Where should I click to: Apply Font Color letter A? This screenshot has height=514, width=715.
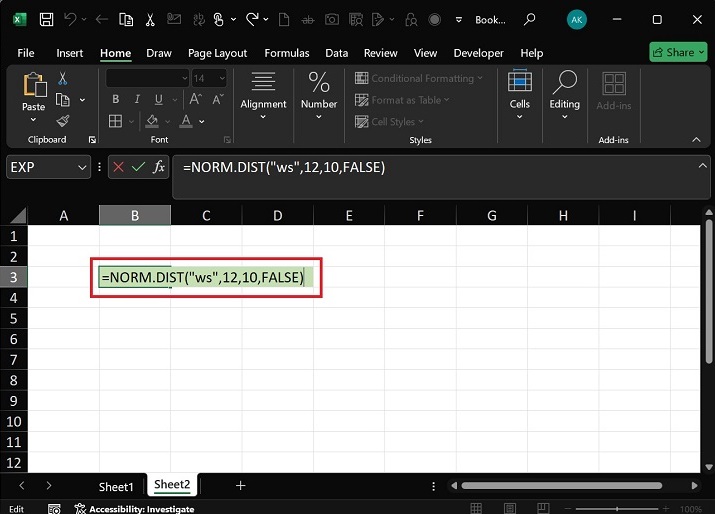pos(186,121)
